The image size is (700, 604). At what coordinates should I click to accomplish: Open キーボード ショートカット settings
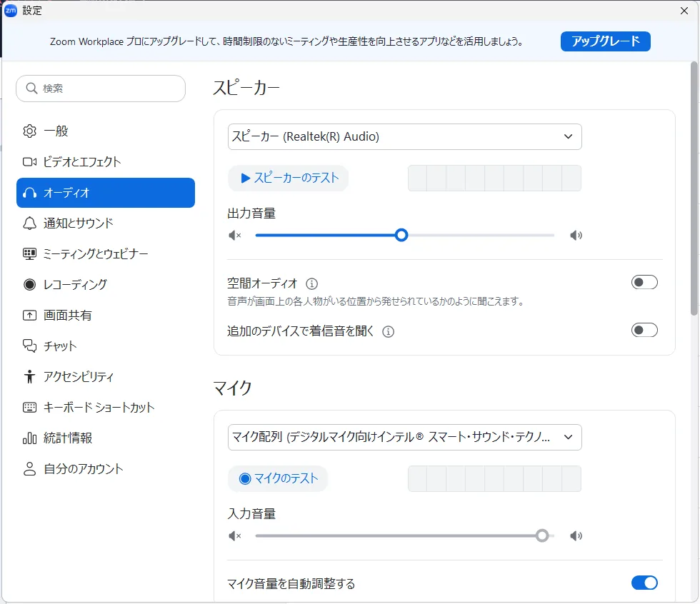pos(106,407)
